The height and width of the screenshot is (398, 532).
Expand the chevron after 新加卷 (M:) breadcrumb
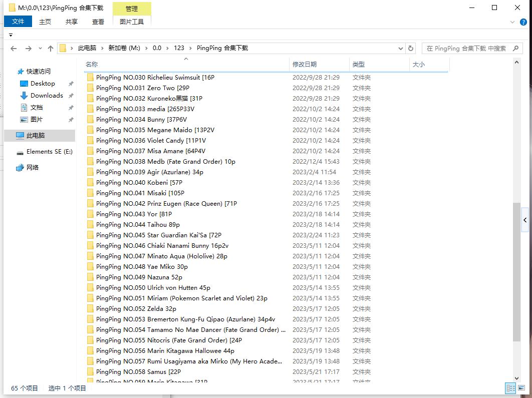point(146,49)
